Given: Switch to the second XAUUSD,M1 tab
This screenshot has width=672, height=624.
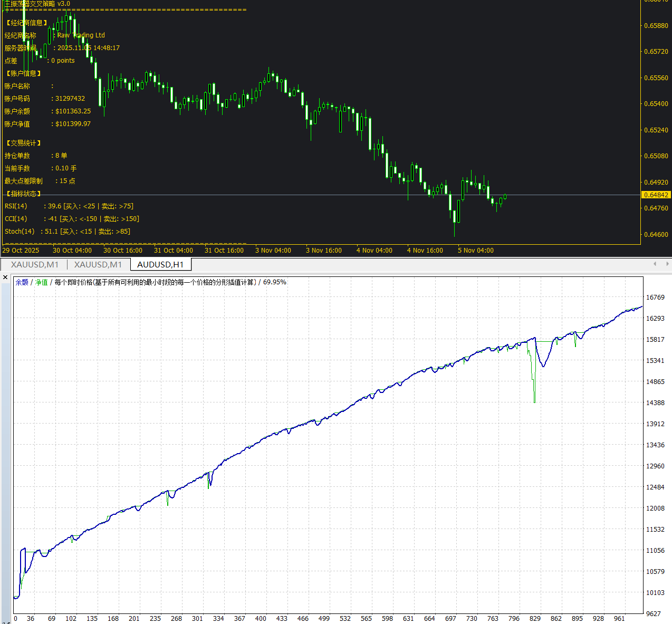Looking at the screenshot, I should (98, 265).
